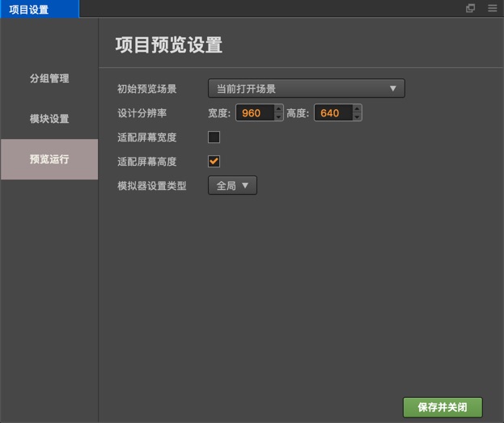Viewport: 504px width, 423px height.
Task: Select the 预览运行 sidebar tab
Action: click(x=49, y=159)
